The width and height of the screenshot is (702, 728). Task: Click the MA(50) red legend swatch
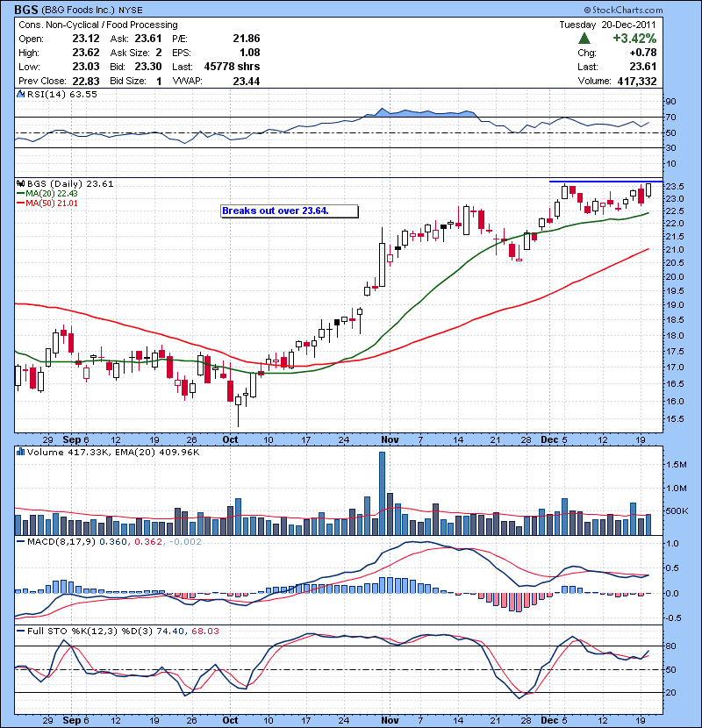20,203
